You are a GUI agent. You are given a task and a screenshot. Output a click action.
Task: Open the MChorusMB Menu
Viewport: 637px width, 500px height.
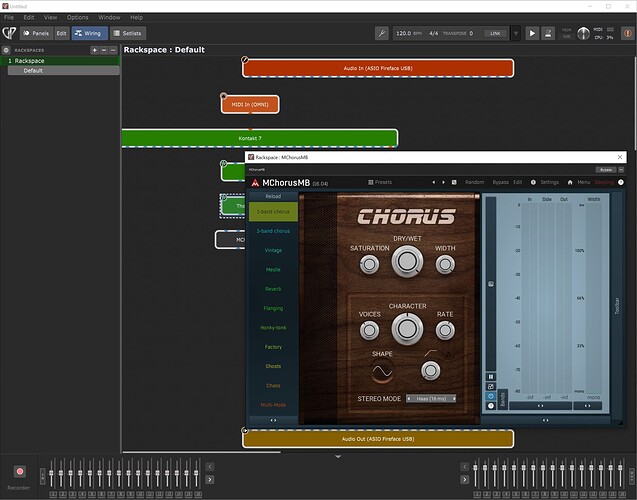point(584,182)
